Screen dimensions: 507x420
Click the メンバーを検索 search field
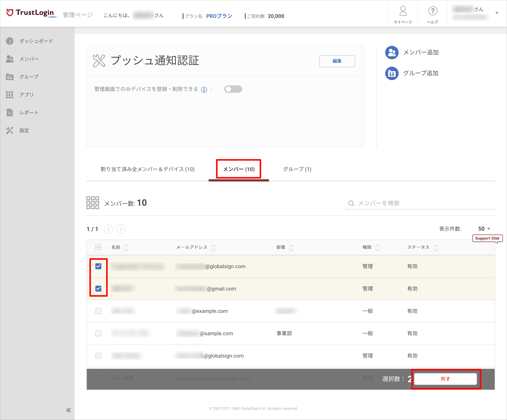click(x=420, y=203)
